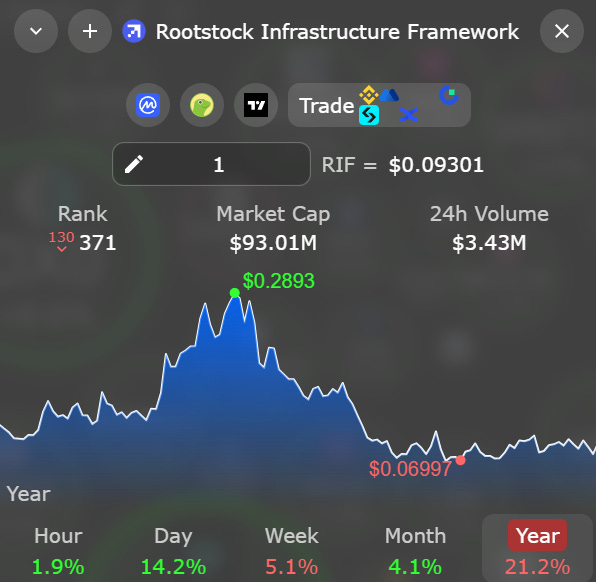Click the amount input field showing 1
Image resolution: width=596 pixels, height=582 pixels.
tap(211, 164)
